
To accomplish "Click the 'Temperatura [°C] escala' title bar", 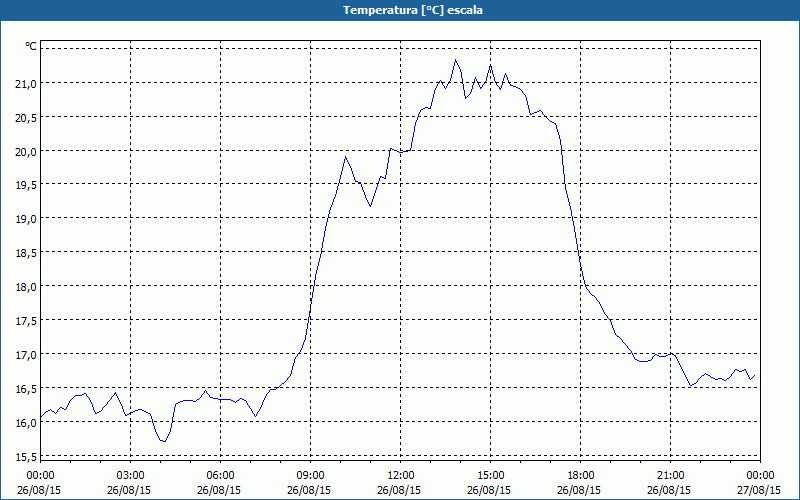I will pos(400,10).
